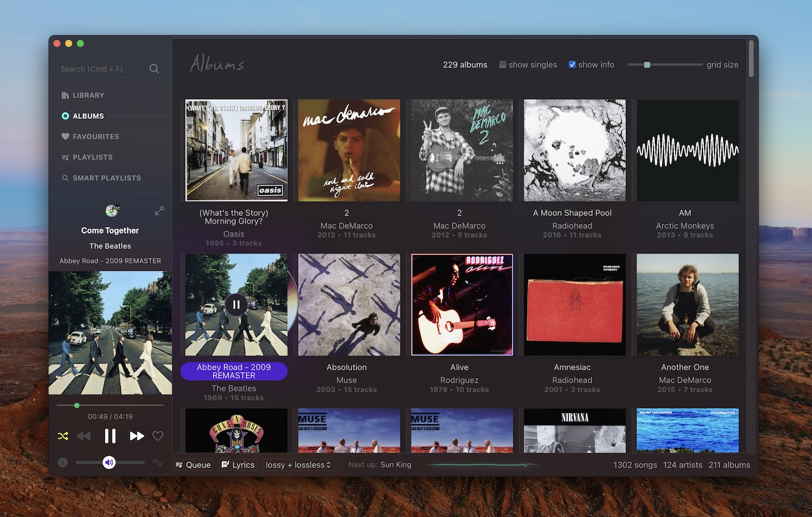This screenshot has width=812, height=517.
Task: Open the lossy + lossless dropdown
Action: click(299, 465)
